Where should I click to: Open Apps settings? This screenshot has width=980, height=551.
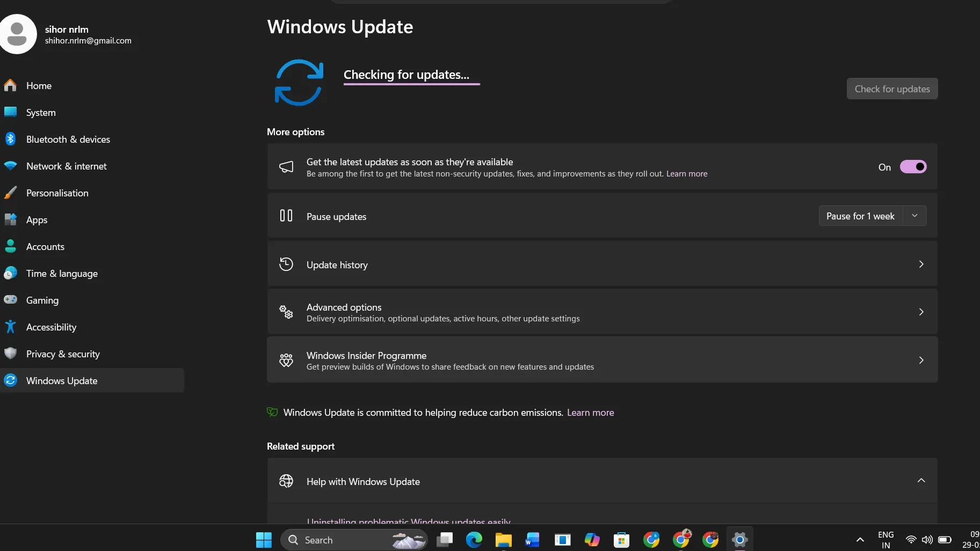point(37,219)
